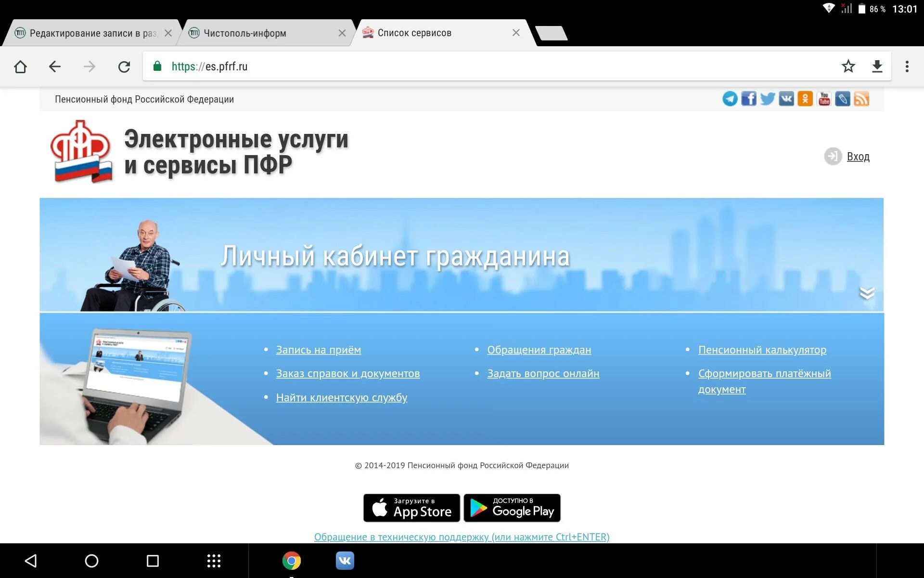Open the YouTube social icon
This screenshot has height=578, width=924.
[x=824, y=99]
